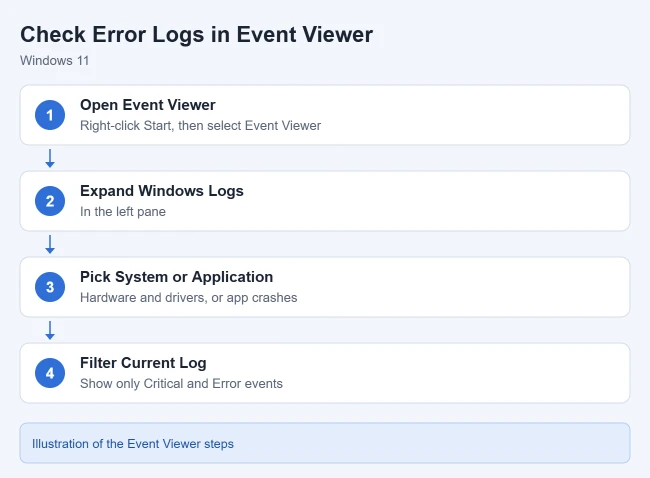This screenshot has height=478, width=650.
Task: Select the "Windows 11" subtitle text
Action: pos(55,61)
